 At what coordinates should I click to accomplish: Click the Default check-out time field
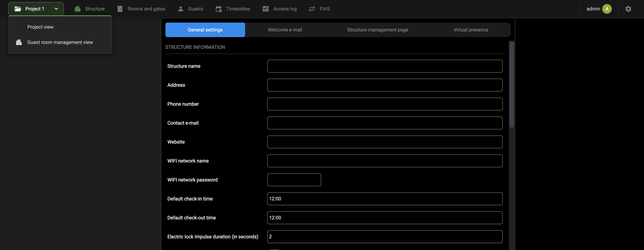[385, 218]
